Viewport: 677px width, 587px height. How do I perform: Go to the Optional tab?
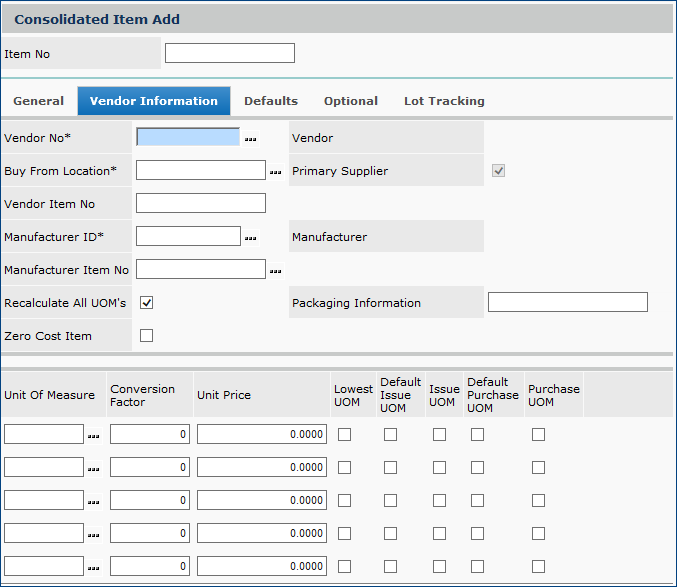[x=350, y=101]
